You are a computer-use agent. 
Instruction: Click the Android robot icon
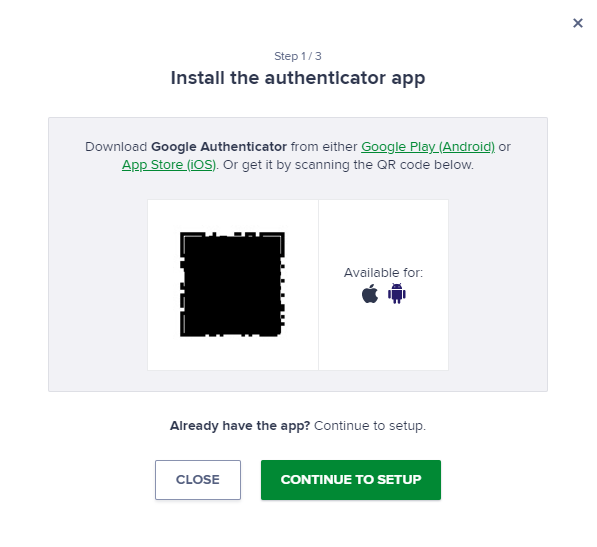(397, 293)
